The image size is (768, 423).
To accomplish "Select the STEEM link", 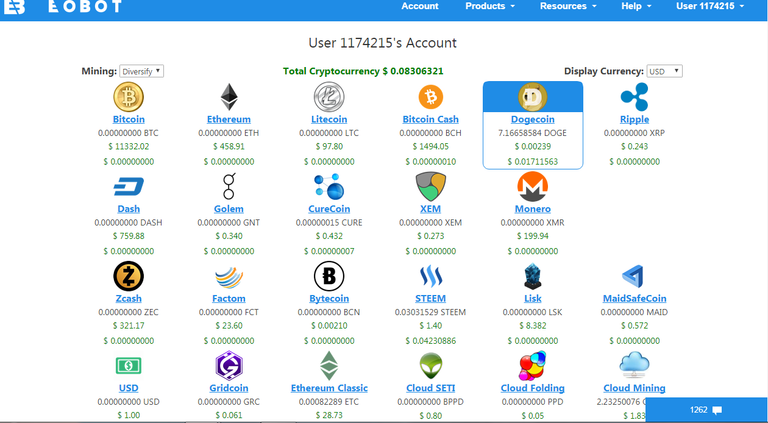I will point(431,299).
